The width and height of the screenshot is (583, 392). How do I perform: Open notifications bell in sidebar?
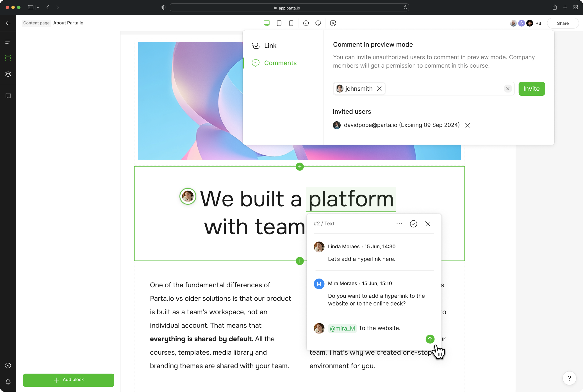coord(8,382)
